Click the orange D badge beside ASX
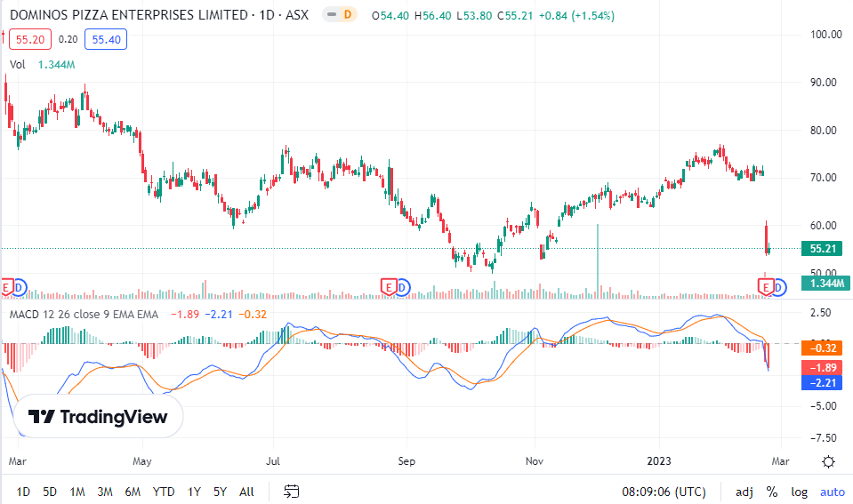 coord(348,16)
